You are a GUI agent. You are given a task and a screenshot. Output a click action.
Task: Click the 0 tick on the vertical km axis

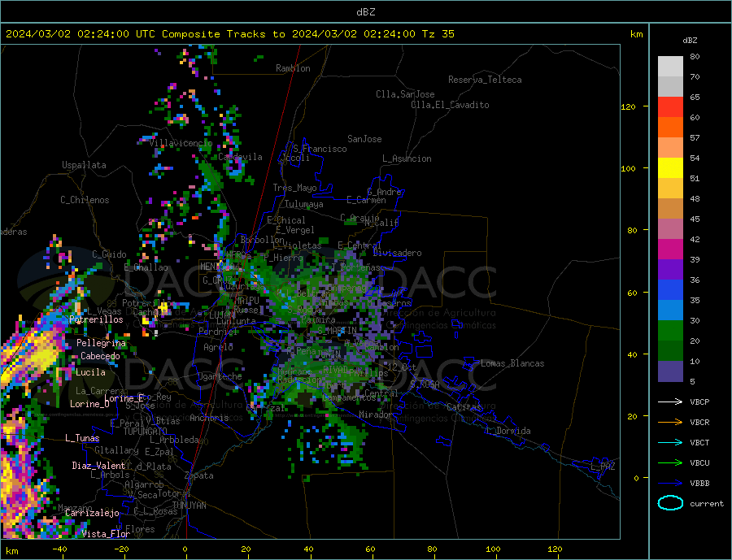[x=636, y=478]
